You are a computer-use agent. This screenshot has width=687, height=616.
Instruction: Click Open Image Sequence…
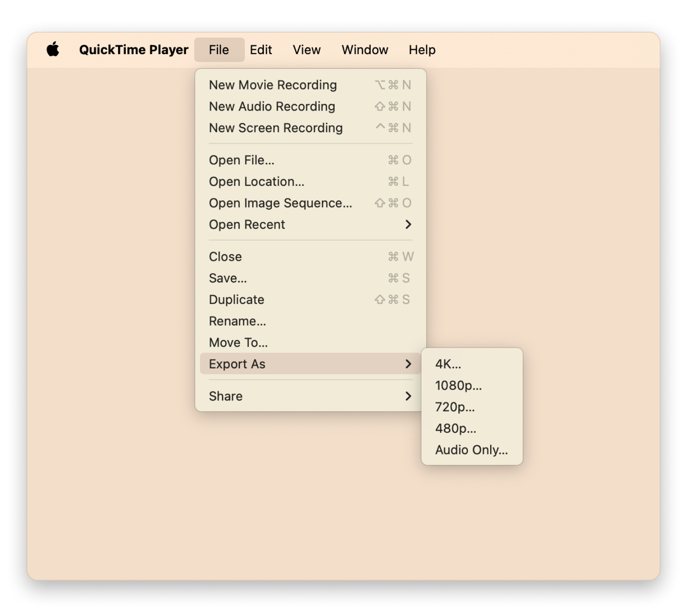click(280, 203)
